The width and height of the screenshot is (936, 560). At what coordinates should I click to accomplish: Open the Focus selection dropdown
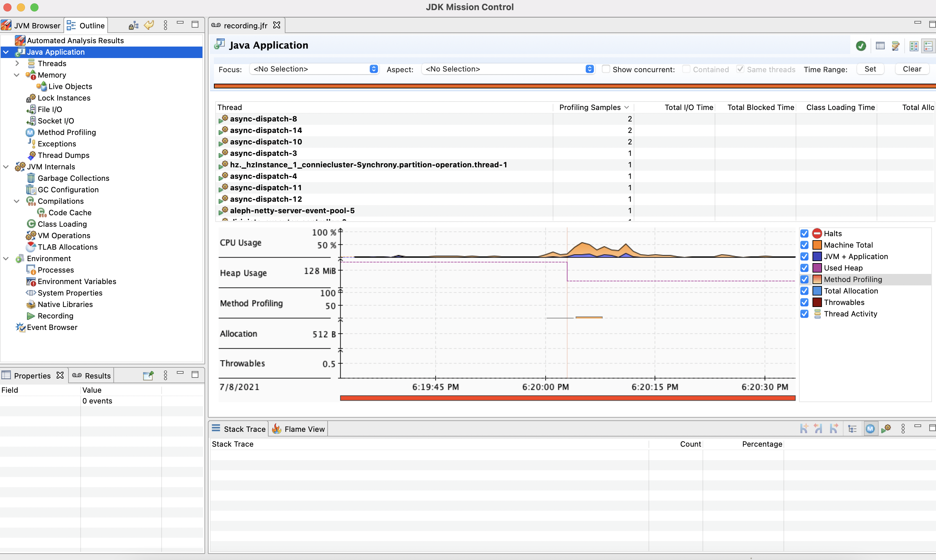click(x=314, y=69)
